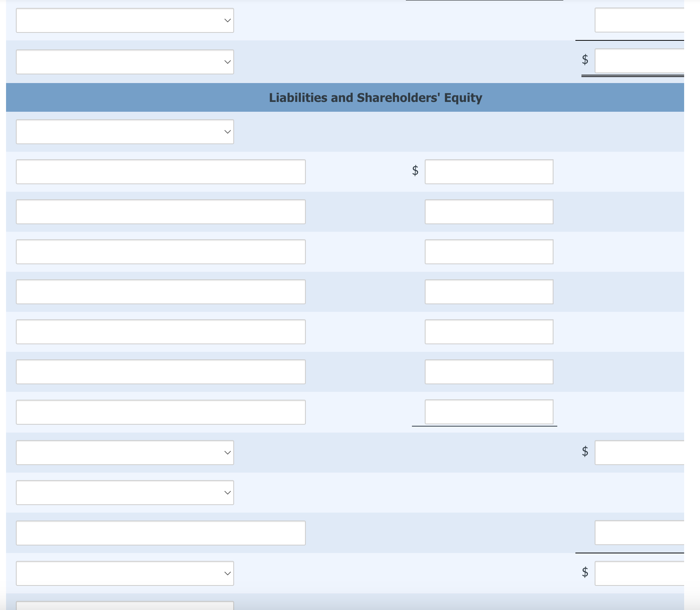The image size is (700, 610).
Task: Select the fourth account label field
Action: click(160, 291)
